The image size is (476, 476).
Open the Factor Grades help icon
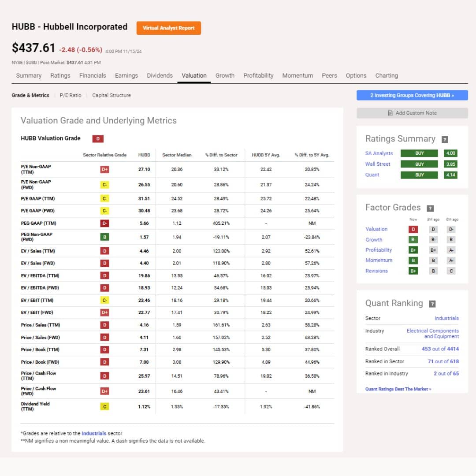[x=430, y=208]
